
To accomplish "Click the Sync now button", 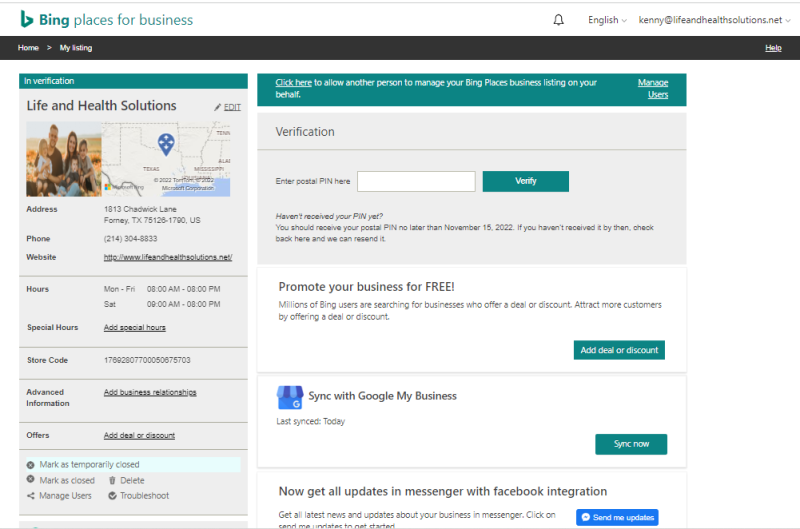I will [631, 444].
